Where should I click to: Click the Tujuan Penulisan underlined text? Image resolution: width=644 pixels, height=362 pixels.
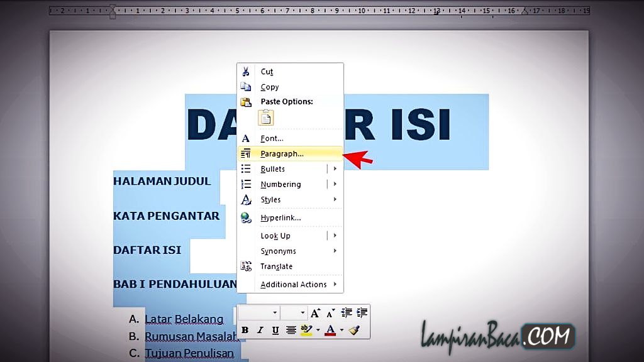[189, 353]
